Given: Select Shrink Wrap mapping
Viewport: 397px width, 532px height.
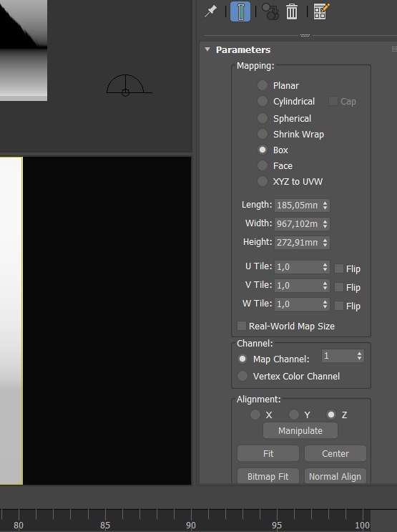Looking at the screenshot, I should tap(263, 134).
